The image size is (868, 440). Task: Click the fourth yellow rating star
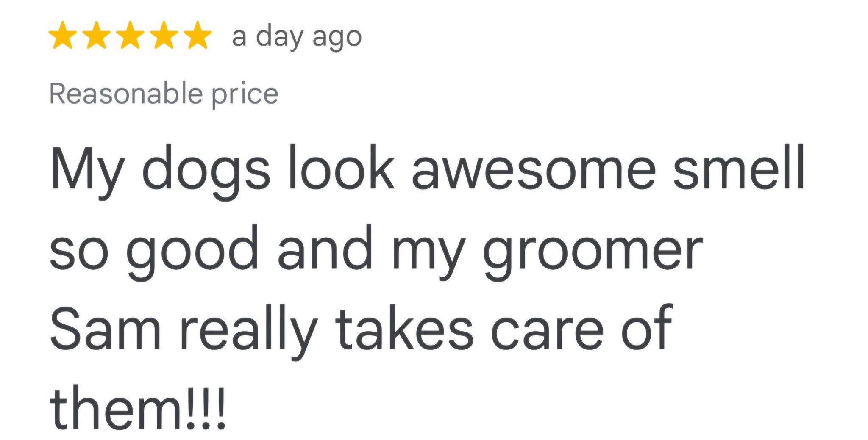pos(164,36)
